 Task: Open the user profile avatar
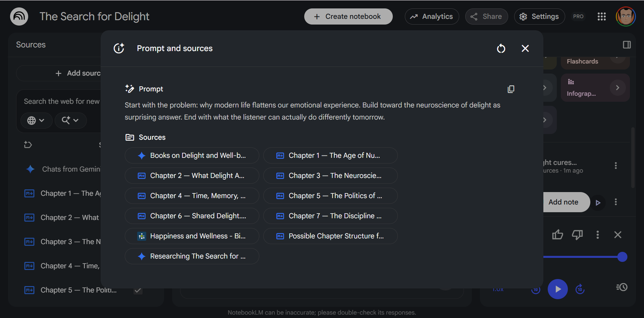pyautogui.click(x=626, y=16)
